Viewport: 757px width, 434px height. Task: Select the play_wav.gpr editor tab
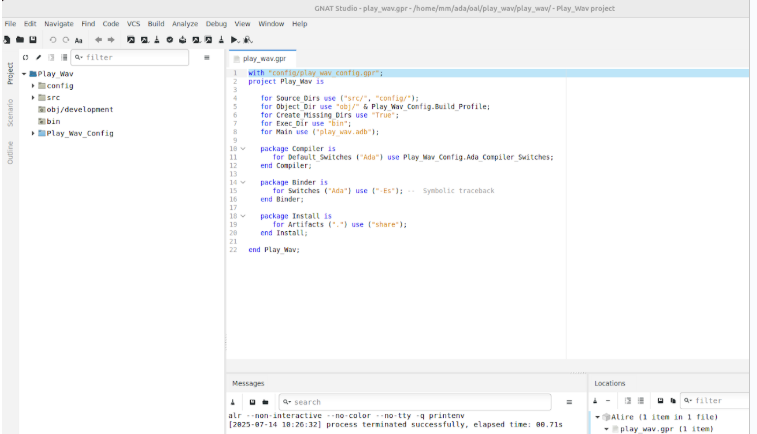pyautogui.click(x=263, y=58)
